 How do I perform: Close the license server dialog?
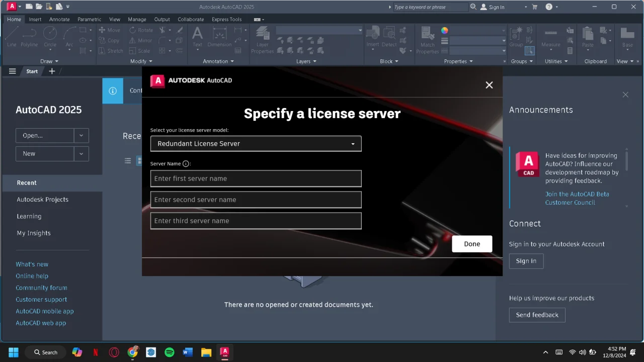click(x=489, y=85)
